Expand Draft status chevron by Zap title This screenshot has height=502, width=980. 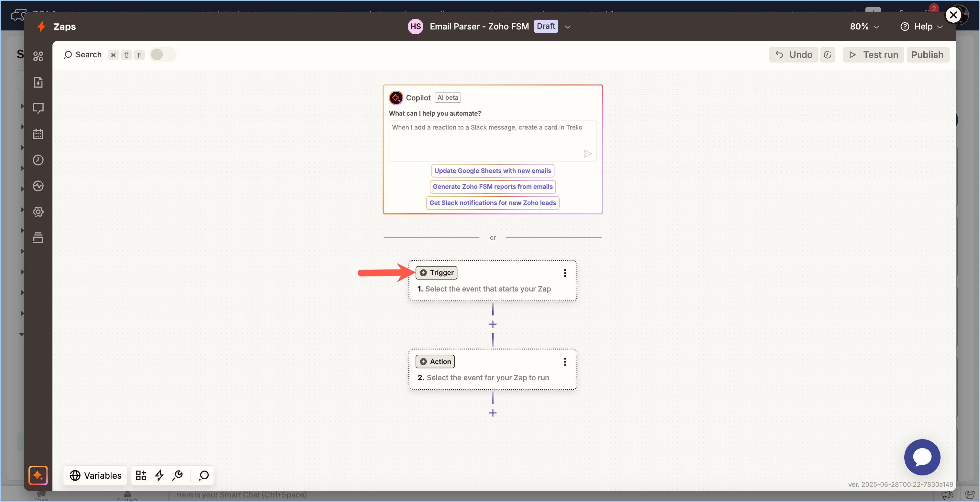pos(567,27)
